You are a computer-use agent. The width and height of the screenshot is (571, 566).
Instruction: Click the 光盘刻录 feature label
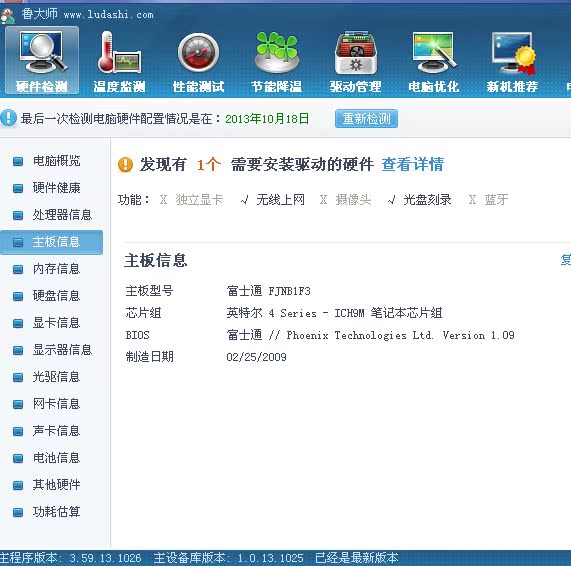428,200
